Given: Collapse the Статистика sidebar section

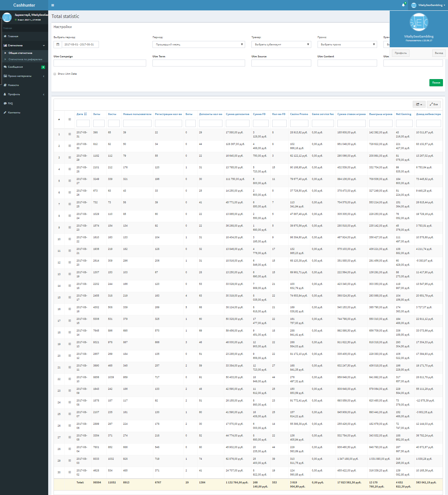Looking at the screenshot, I should [x=24, y=45].
